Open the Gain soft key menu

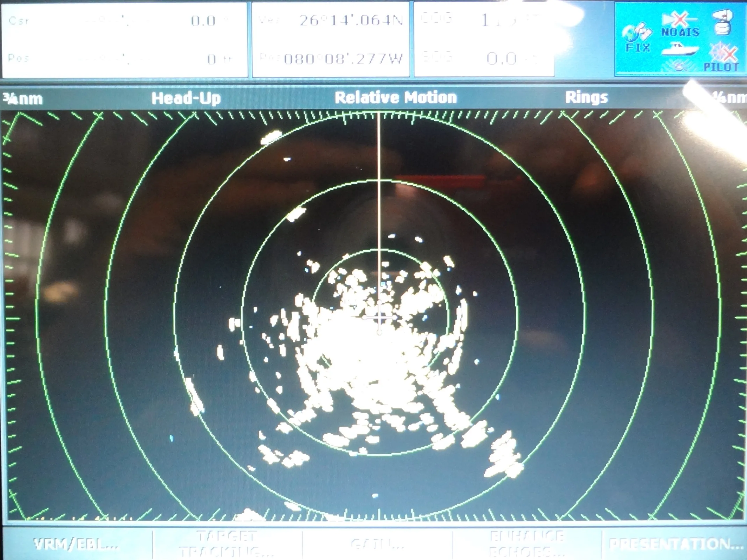pyautogui.click(x=377, y=544)
